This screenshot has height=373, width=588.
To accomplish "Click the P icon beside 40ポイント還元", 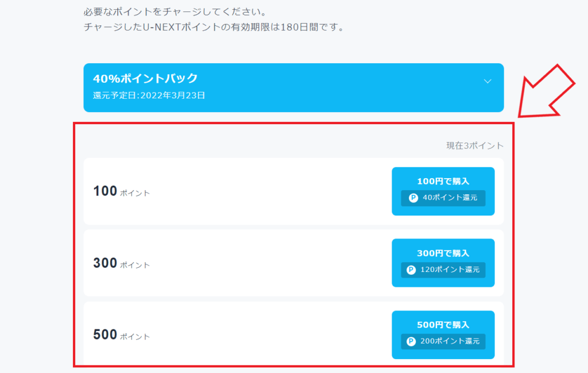I will tap(413, 198).
